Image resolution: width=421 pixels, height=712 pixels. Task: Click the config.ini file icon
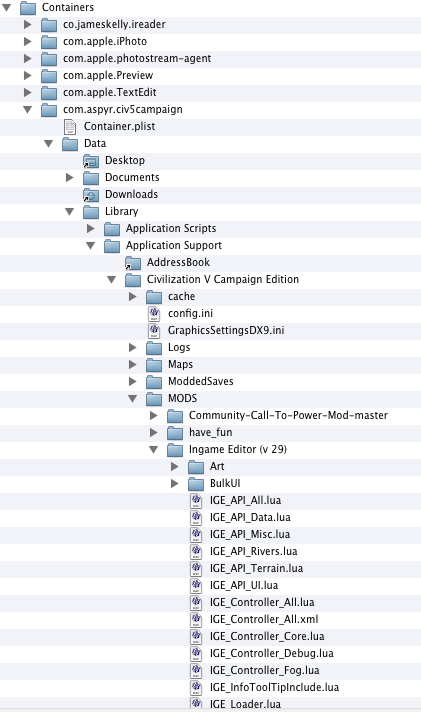pos(154,313)
